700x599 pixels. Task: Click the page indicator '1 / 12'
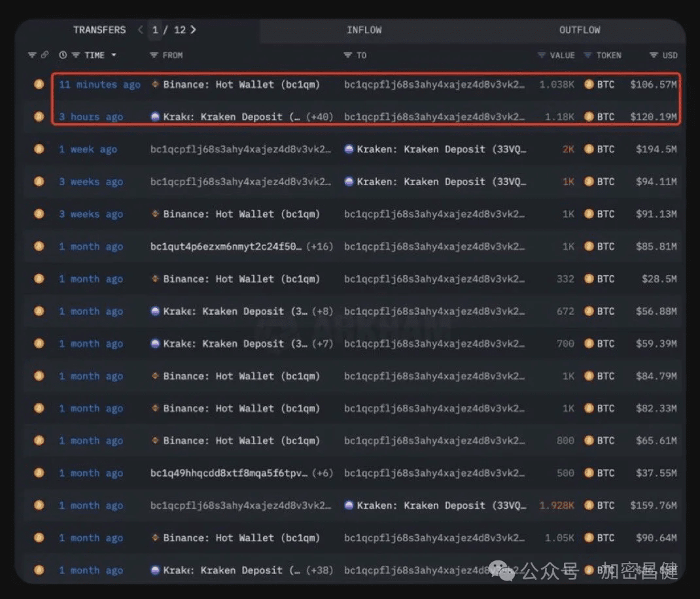(168, 30)
